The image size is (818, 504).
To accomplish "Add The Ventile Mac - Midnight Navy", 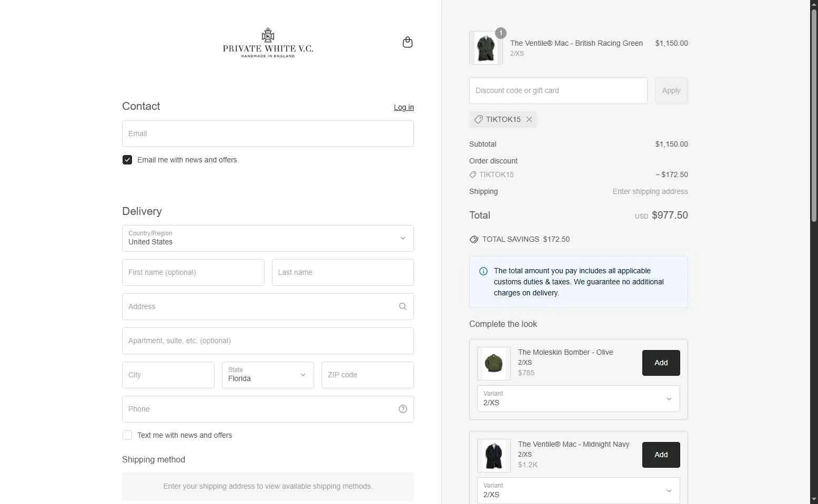I will (x=661, y=455).
